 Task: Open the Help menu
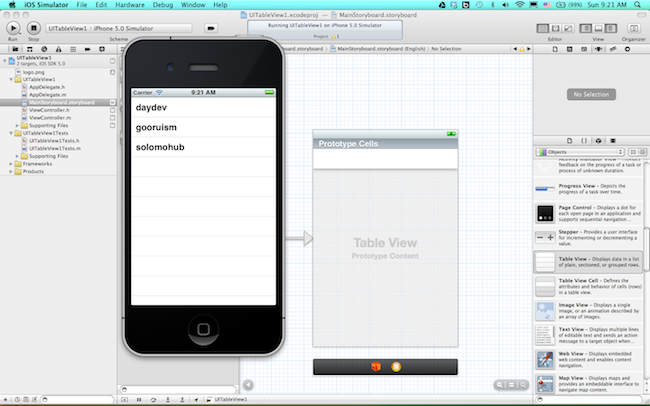[220, 5]
